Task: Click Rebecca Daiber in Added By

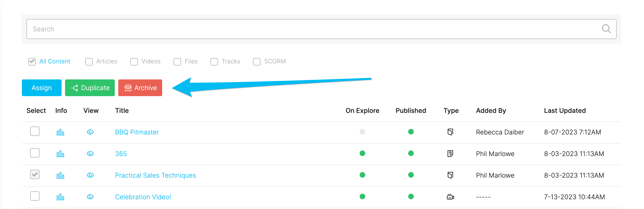Action: (500, 132)
